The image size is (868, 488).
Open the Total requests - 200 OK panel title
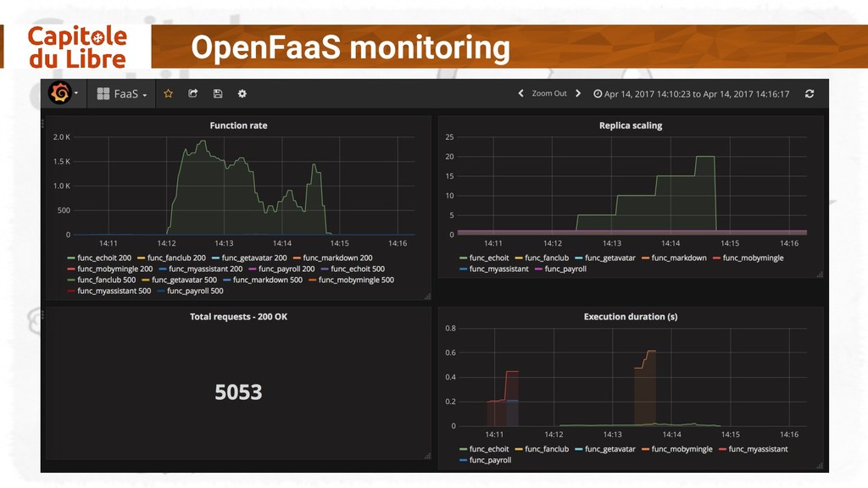click(x=238, y=317)
